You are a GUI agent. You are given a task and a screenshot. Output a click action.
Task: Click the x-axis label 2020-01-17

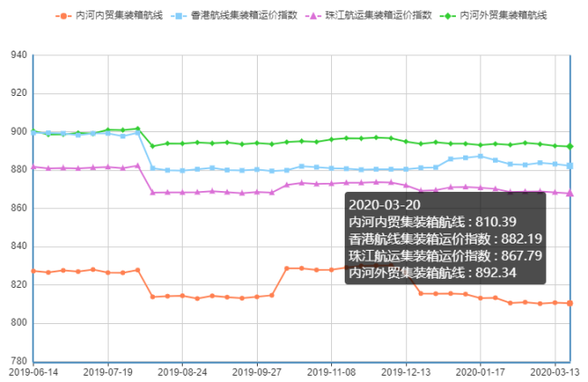point(480,372)
